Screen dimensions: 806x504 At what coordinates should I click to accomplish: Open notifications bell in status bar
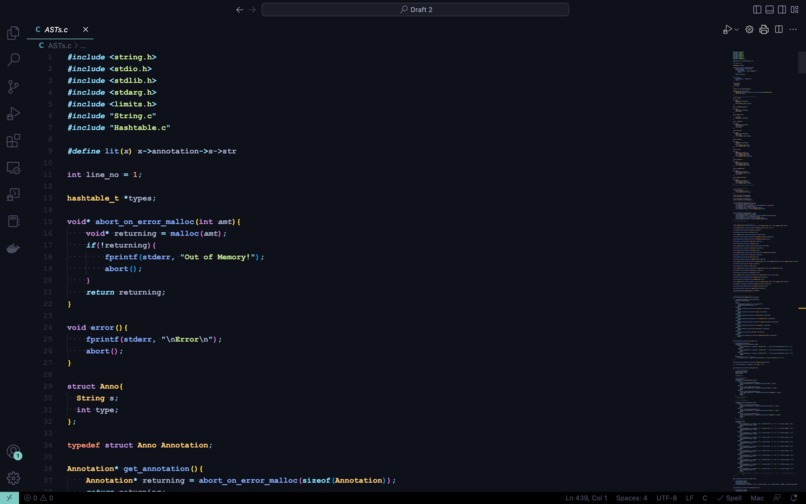point(794,498)
